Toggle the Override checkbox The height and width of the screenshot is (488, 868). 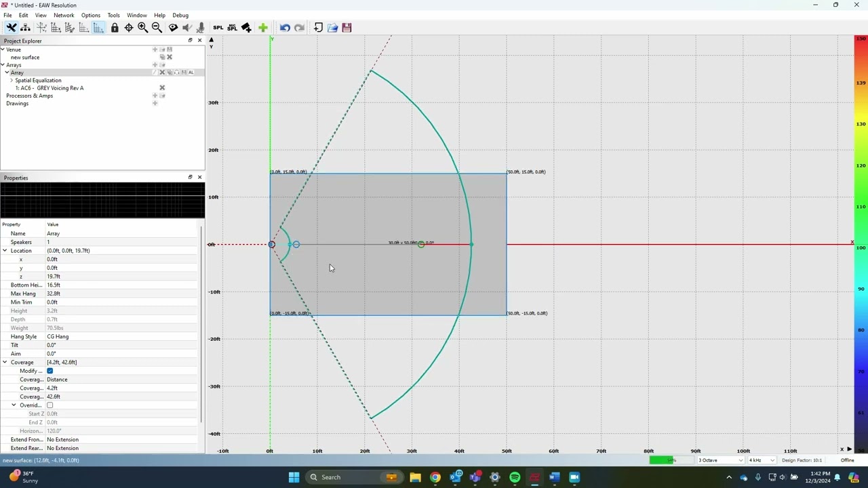point(50,405)
